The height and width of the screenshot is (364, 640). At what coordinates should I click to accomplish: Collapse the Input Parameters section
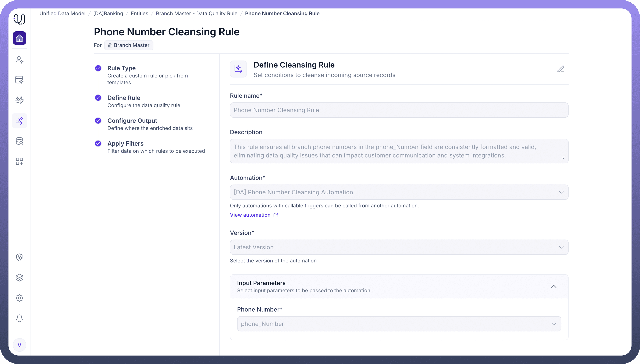[553, 287]
